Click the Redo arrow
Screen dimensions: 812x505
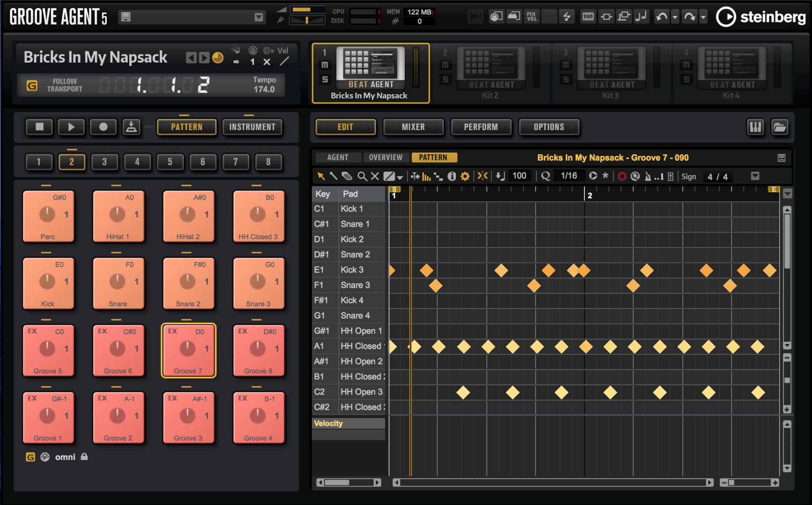pyautogui.click(x=689, y=17)
